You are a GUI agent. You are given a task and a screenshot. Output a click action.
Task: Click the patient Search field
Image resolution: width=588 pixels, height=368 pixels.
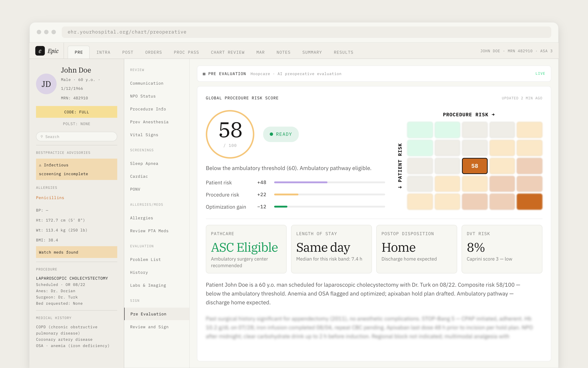click(x=77, y=137)
